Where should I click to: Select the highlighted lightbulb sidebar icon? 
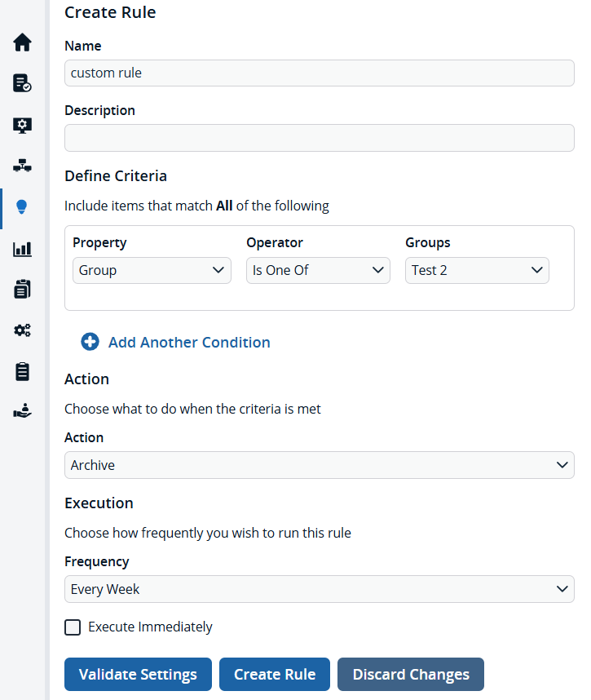[x=22, y=208]
